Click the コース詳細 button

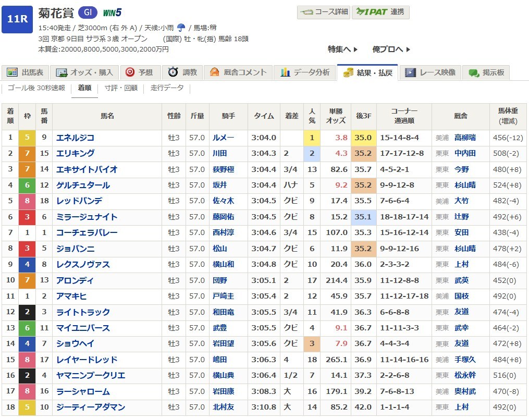coord(323,12)
